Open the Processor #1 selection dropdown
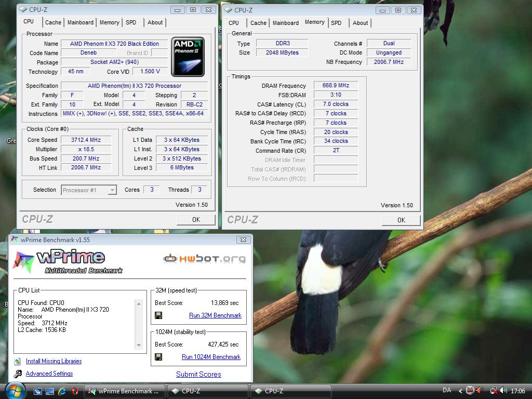 89,190
